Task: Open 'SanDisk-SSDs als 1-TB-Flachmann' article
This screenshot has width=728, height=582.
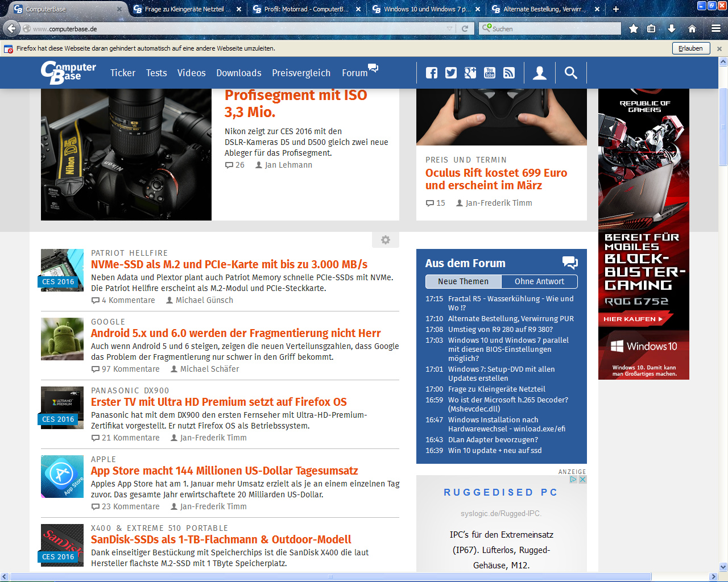Action: [221, 539]
